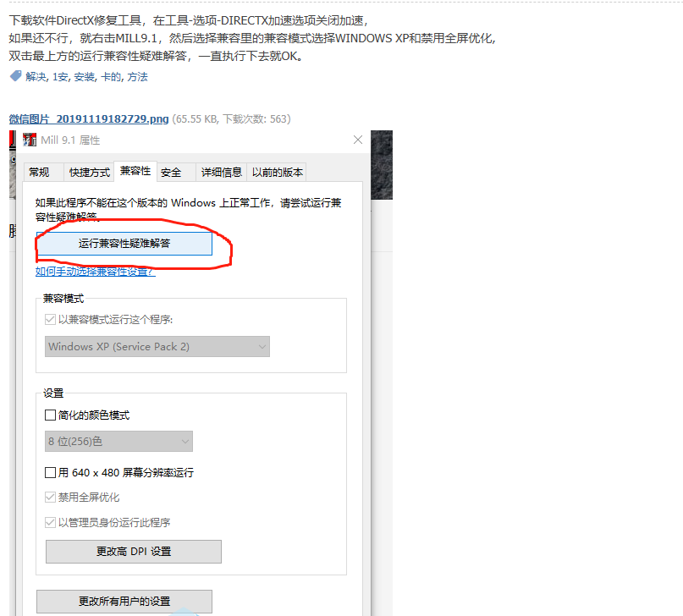Toggle 禁用全屏优化 checkbox

(x=50, y=498)
